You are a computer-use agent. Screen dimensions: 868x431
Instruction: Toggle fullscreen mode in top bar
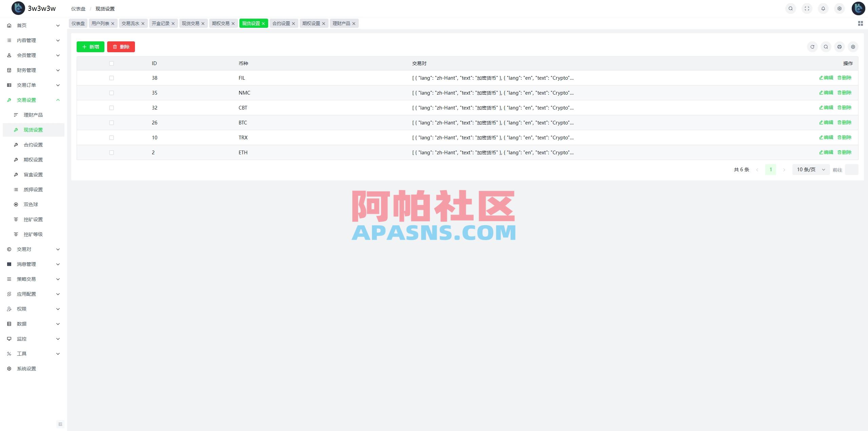807,8
